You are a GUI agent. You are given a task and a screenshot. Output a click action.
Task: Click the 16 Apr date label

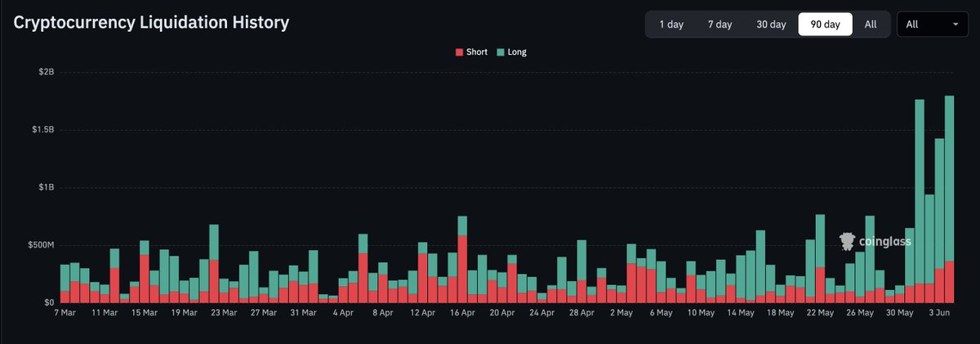(463, 313)
